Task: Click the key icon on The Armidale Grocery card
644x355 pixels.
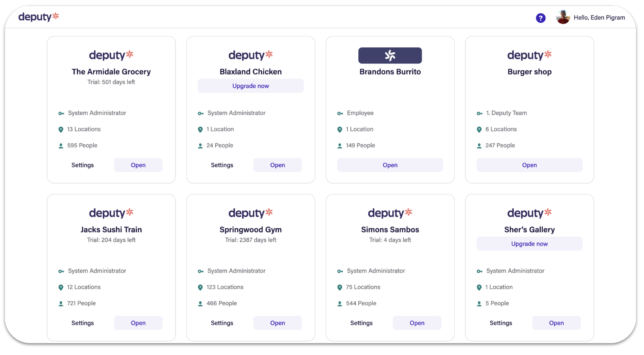Action: pos(61,114)
